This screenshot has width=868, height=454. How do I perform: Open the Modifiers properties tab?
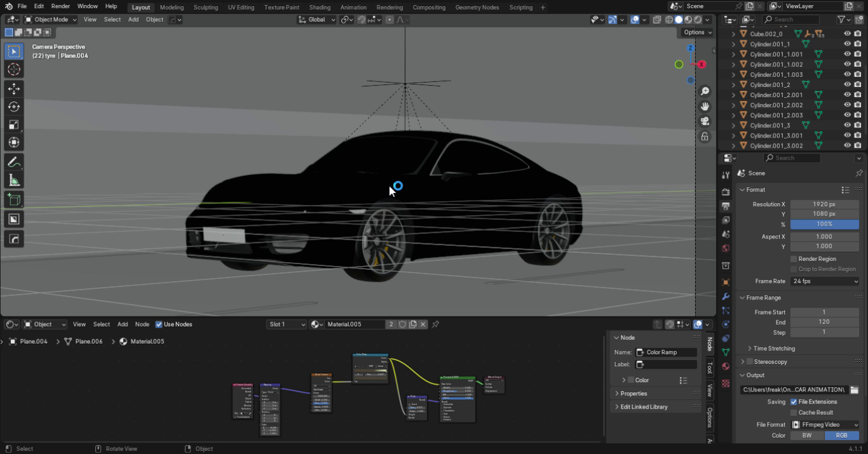pos(725,296)
